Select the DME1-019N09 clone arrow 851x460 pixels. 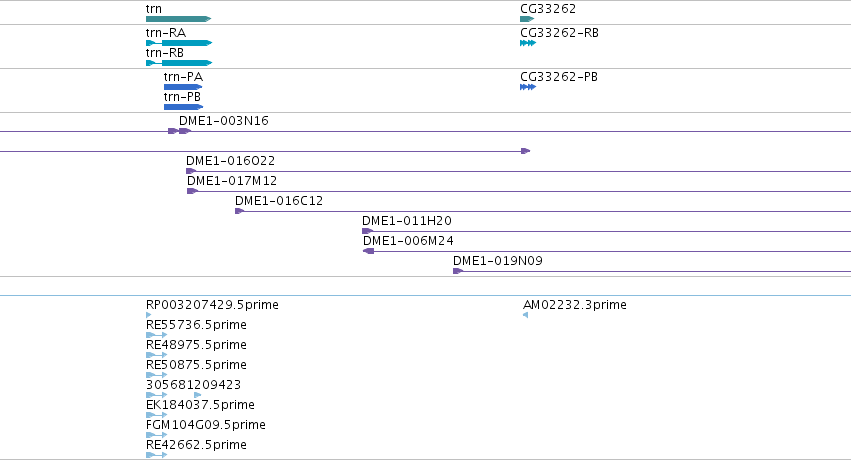pos(458,271)
